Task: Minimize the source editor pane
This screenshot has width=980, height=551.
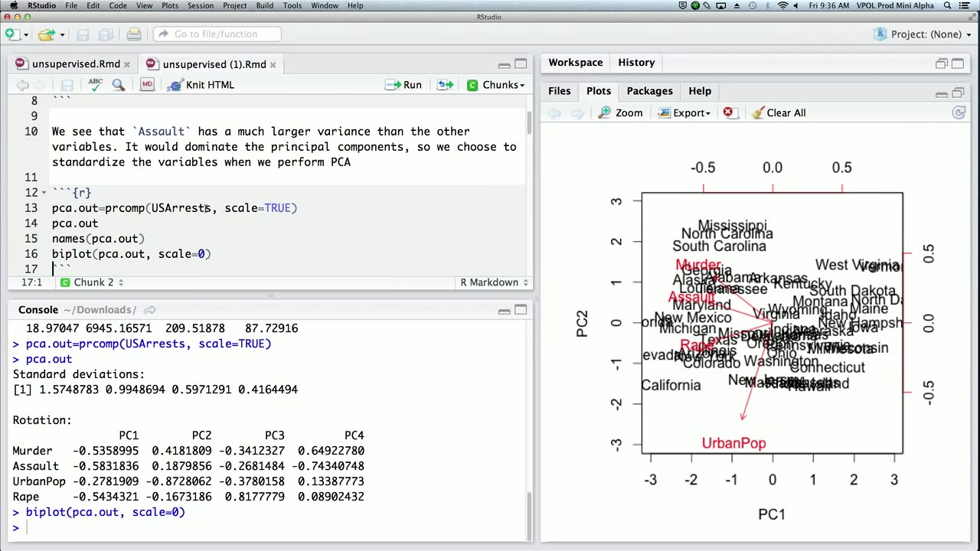Action: (504, 64)
